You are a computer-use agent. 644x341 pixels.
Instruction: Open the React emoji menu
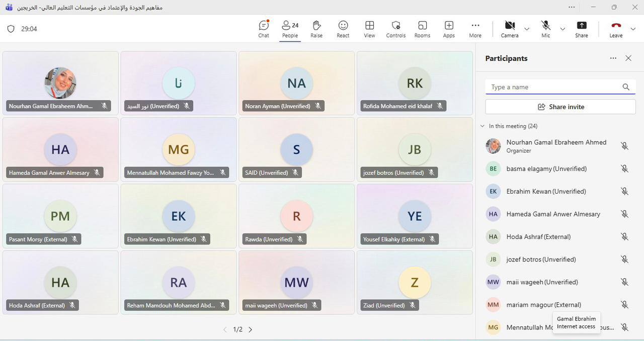point(343,29)
